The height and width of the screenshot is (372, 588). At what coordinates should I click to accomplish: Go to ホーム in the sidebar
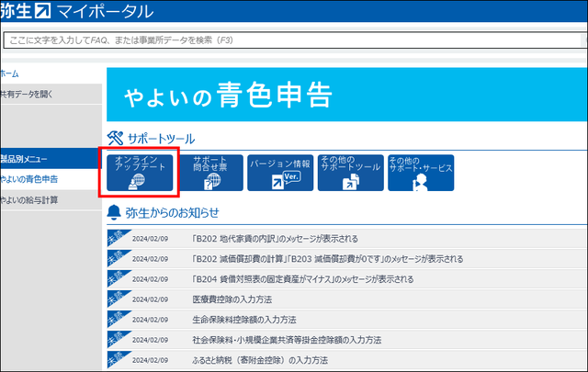pyautogui.click(x=9, y=73)
